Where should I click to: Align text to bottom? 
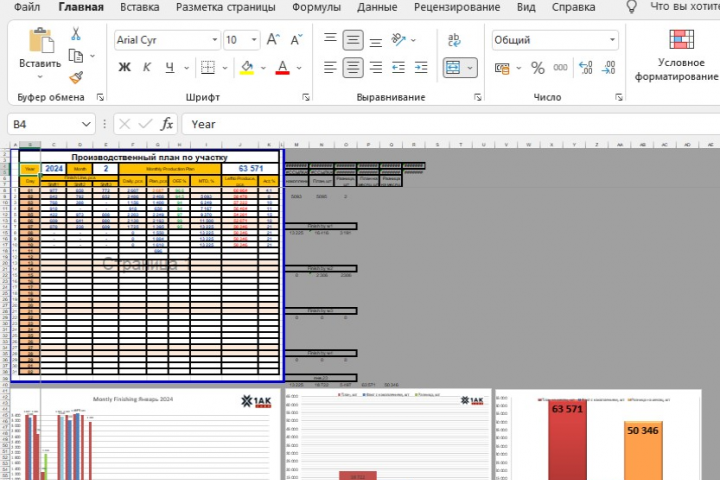[376, 41]
